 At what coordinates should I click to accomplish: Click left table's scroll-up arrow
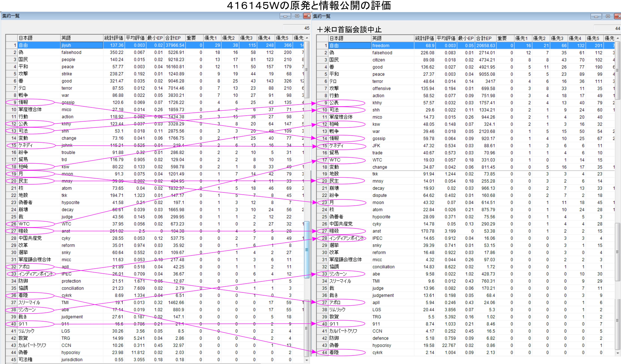coord(307,38)
